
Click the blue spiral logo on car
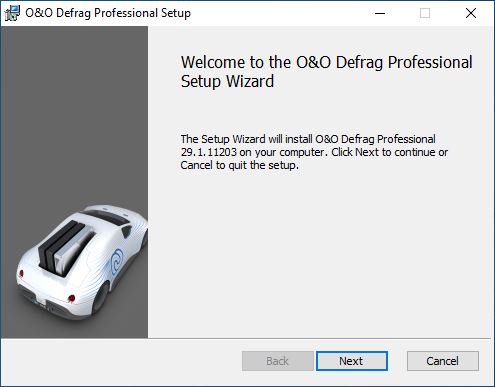(117, 261)
